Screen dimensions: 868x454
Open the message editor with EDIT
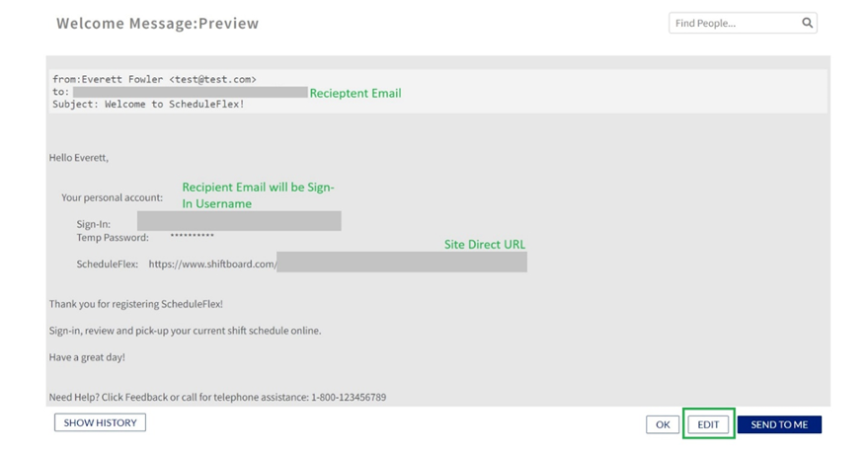click(708, 424)
